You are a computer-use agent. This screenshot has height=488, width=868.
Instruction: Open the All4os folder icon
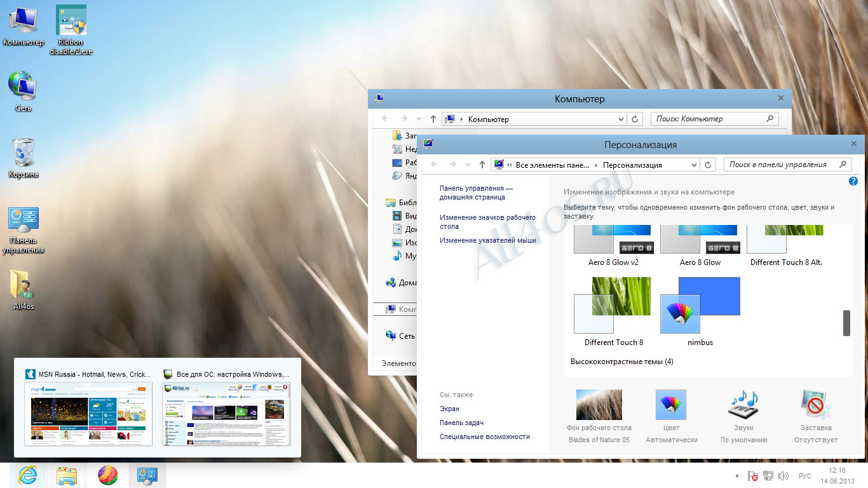(24, 290)
